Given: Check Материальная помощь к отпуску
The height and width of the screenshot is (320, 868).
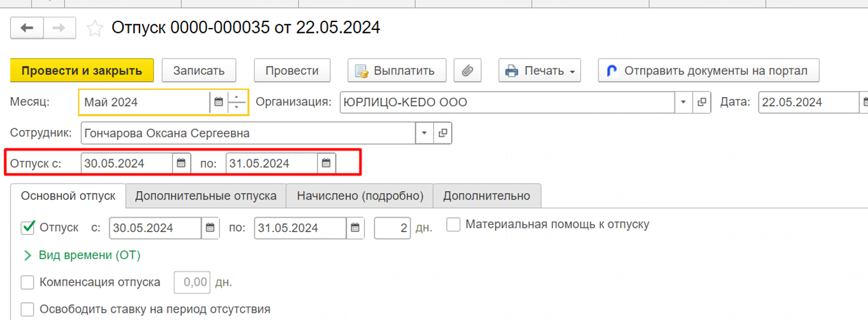Looking at the screenshot, I should (x=453, y=225).
